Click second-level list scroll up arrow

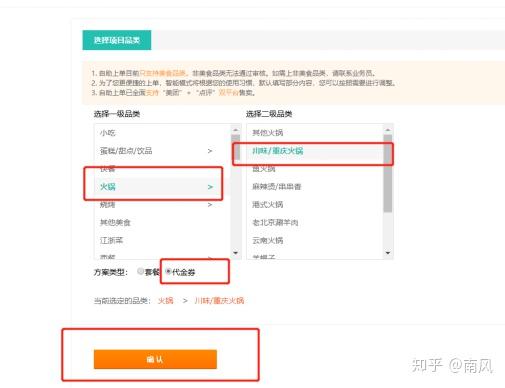click(x=388, y=130)
